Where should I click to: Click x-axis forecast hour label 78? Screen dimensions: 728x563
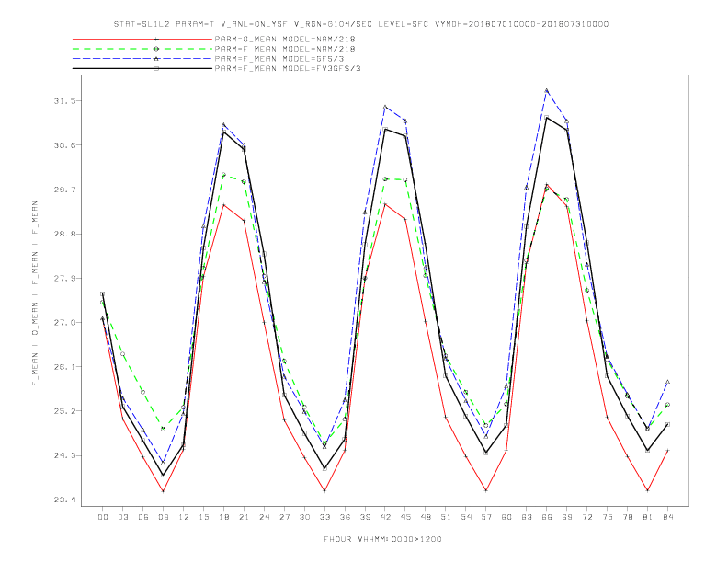pyautogui.click(x=628, y=517)
